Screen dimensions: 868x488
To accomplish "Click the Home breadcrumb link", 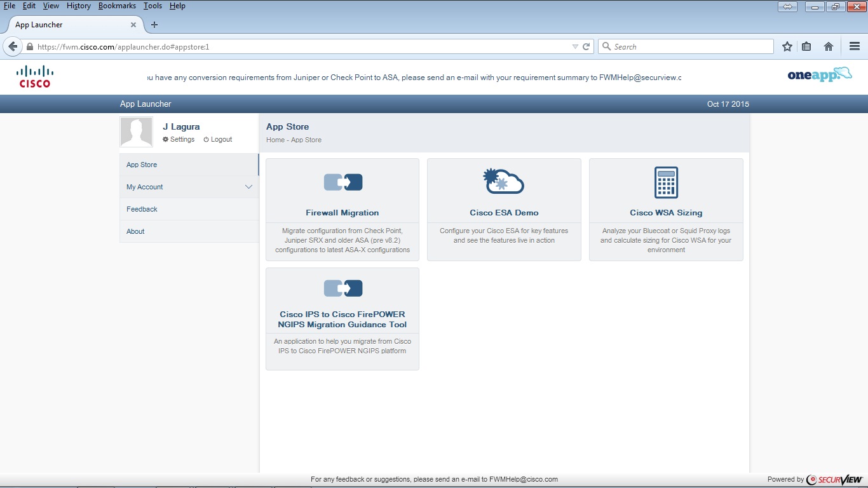I will (275, 140).
